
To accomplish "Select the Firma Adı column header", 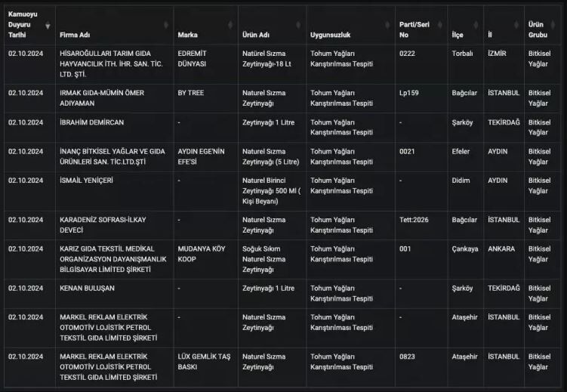I will pyautogui.click(x=75, y=35).
